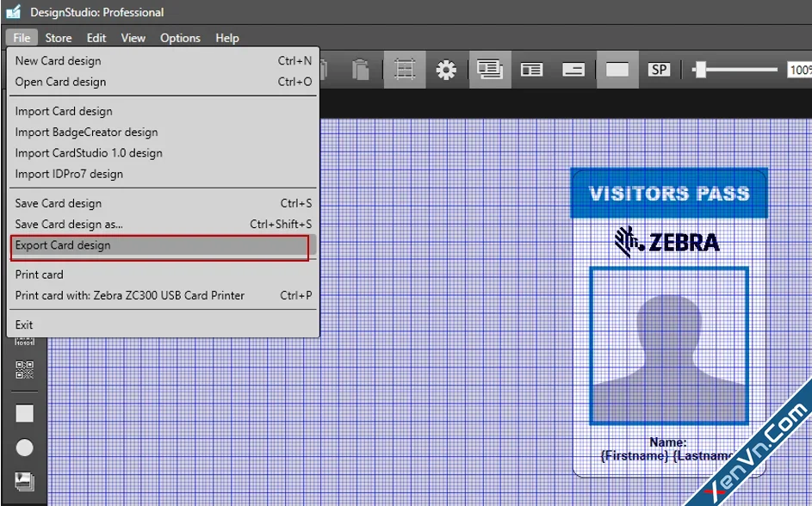
Task: Select the Image tool
Action: (24, 481)
